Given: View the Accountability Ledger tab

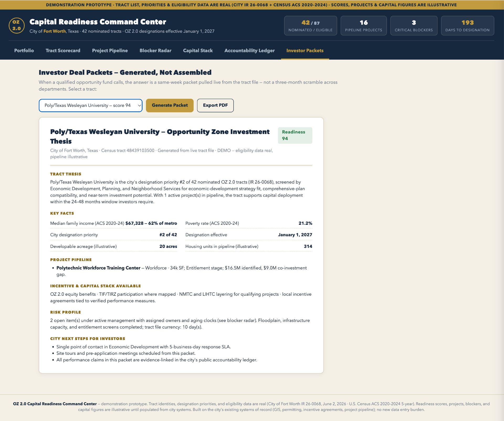Looking at the screenshot, I should [250, 50].
